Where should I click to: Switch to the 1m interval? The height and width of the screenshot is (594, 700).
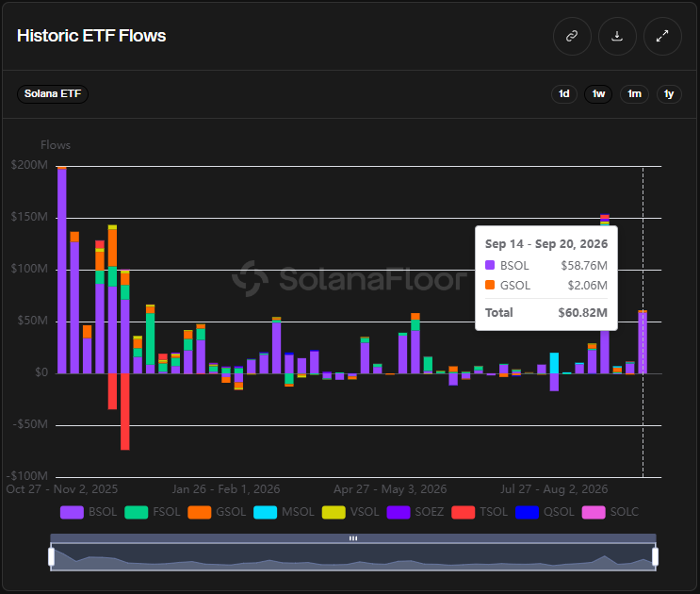634,93
